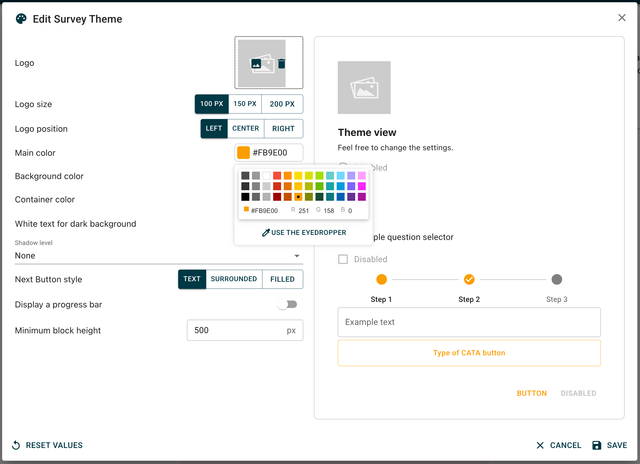
Task: Select the Surrounded Next Button style
Action: click(234, 280)
